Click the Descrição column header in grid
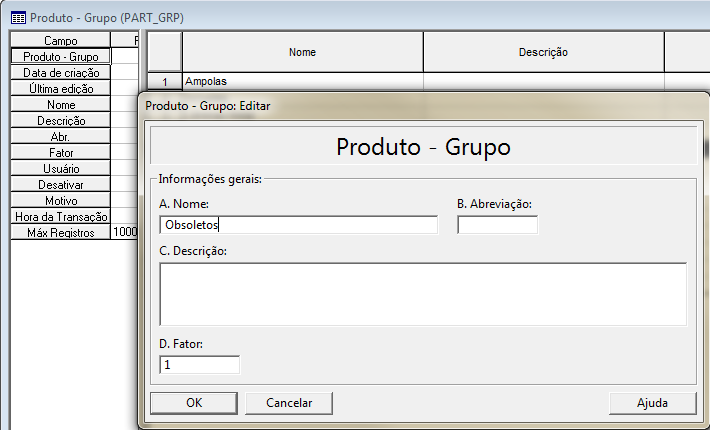This screenshot has height=430, width=710. click(543, 52)
